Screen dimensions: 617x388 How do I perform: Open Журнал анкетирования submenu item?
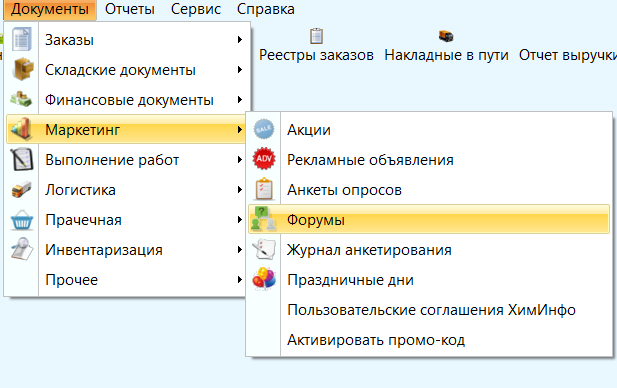429,249
